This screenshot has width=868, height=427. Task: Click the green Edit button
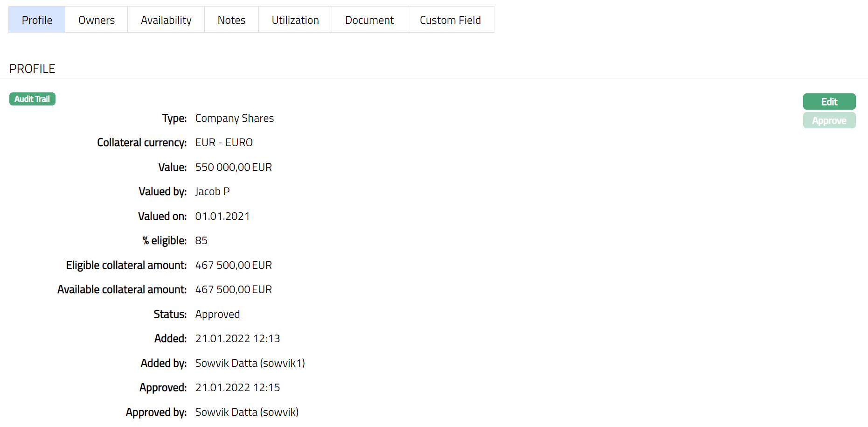[x=829, y=102]
